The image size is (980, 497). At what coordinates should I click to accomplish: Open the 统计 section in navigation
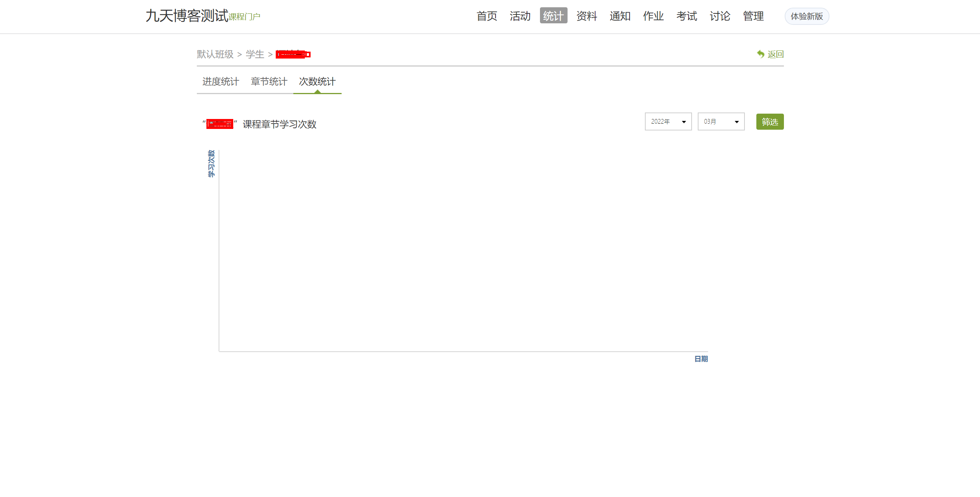pos(553,16)
